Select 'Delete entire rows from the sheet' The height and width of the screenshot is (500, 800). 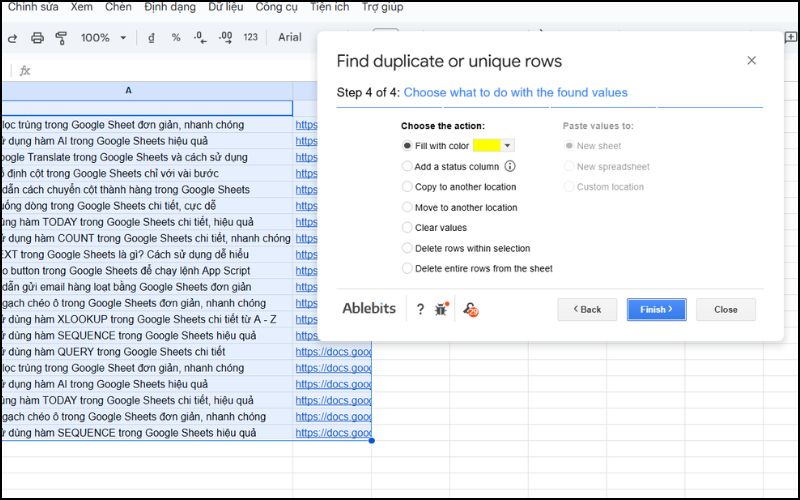[x=407, y=269]
